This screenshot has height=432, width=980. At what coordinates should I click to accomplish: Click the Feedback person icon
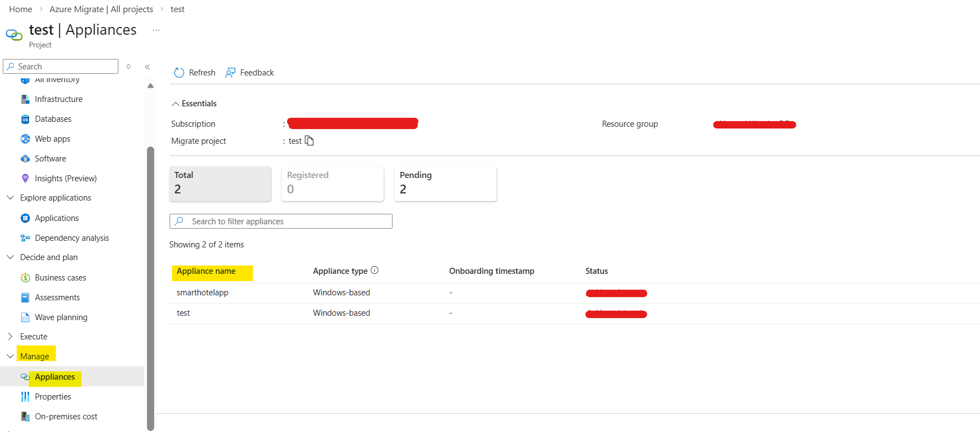point(230,73)
